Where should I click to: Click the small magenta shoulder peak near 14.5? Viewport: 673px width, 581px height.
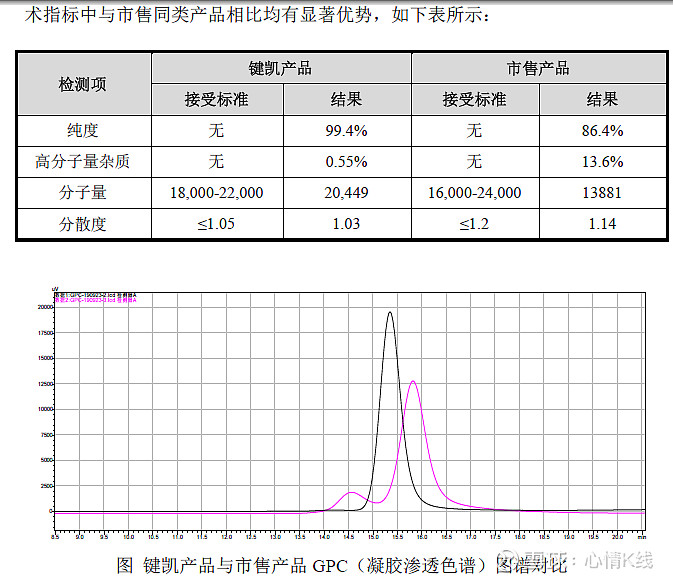[351, 493]
